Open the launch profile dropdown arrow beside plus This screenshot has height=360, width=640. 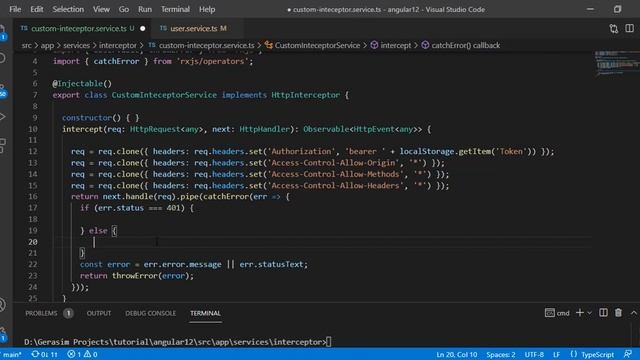[589, 313]
